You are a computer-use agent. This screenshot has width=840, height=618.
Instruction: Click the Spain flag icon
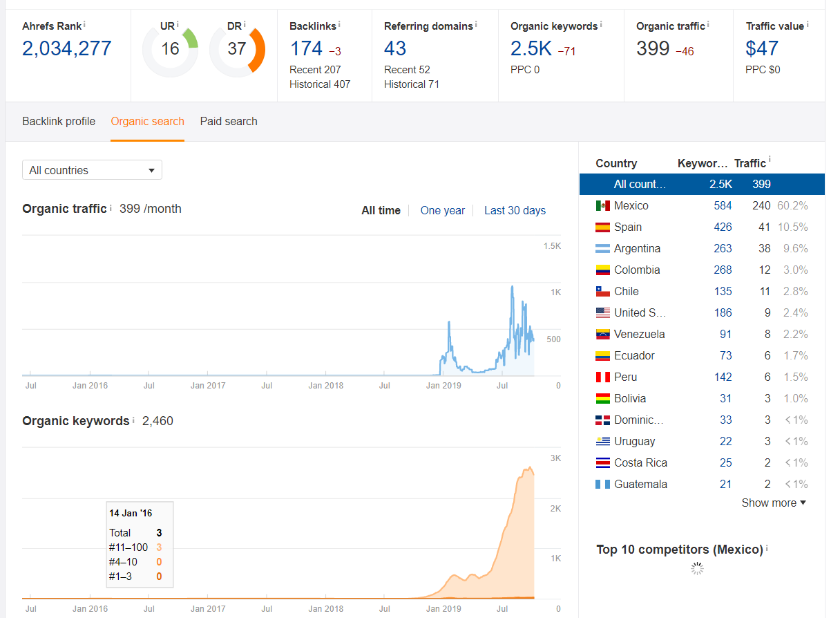602,227
